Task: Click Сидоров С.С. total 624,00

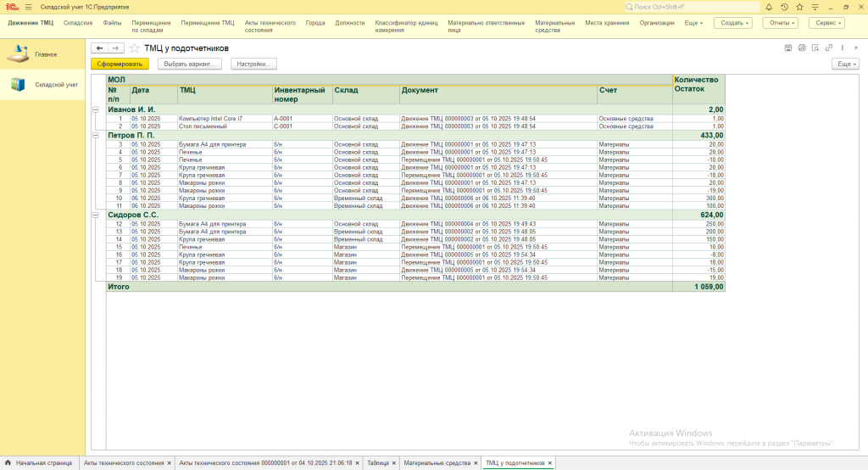Action: tap(698, 215)
